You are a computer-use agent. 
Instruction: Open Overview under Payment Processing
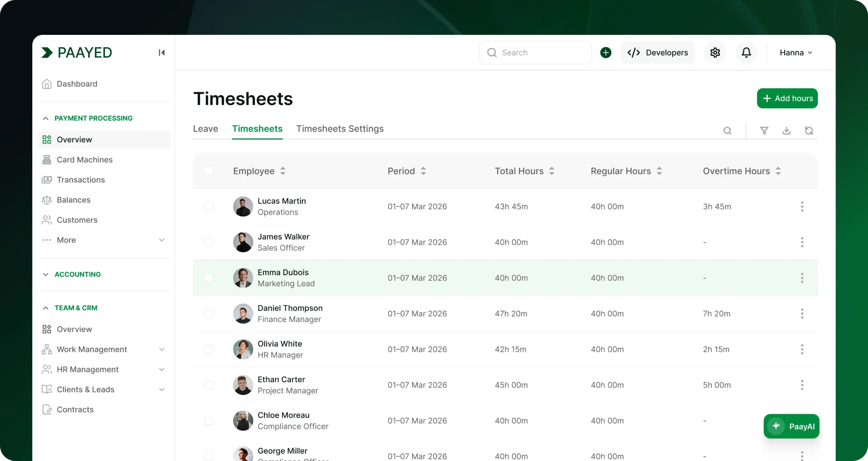click(104, 140)
